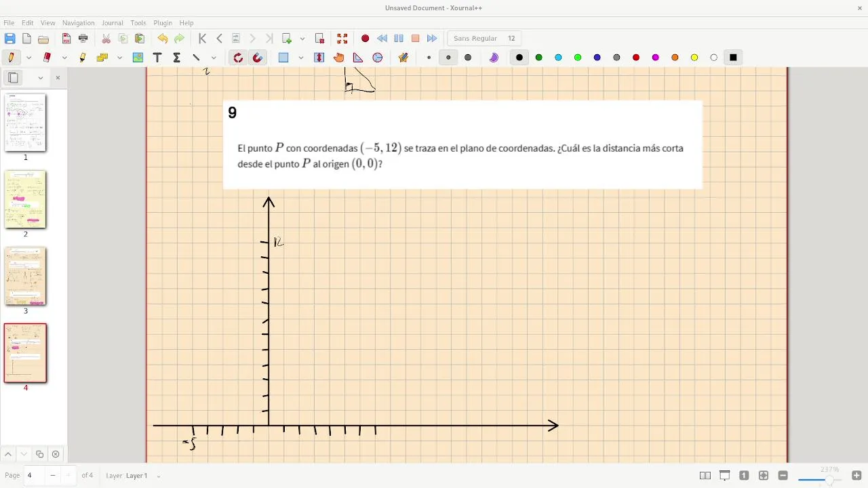Viewport: 868px width, 488px height.
Task: Start audio recording with the red circle
Action: (x=366, y=39)
